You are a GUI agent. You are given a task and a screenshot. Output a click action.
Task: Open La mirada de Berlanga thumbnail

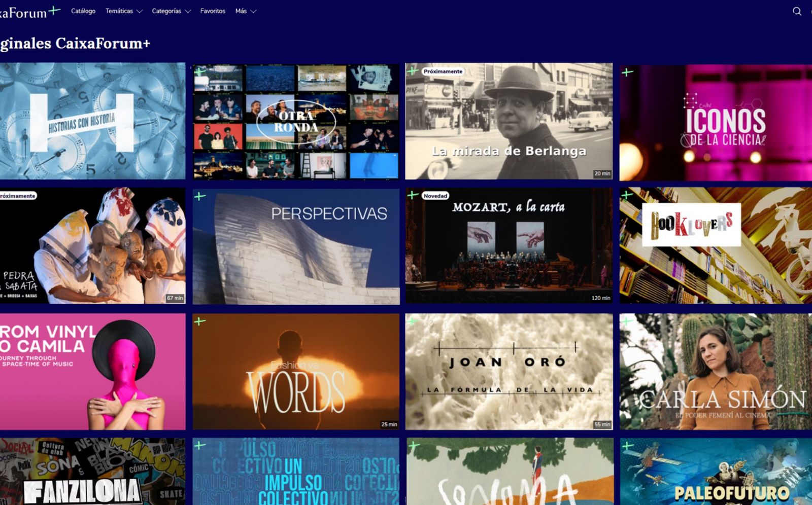[509, 121]
